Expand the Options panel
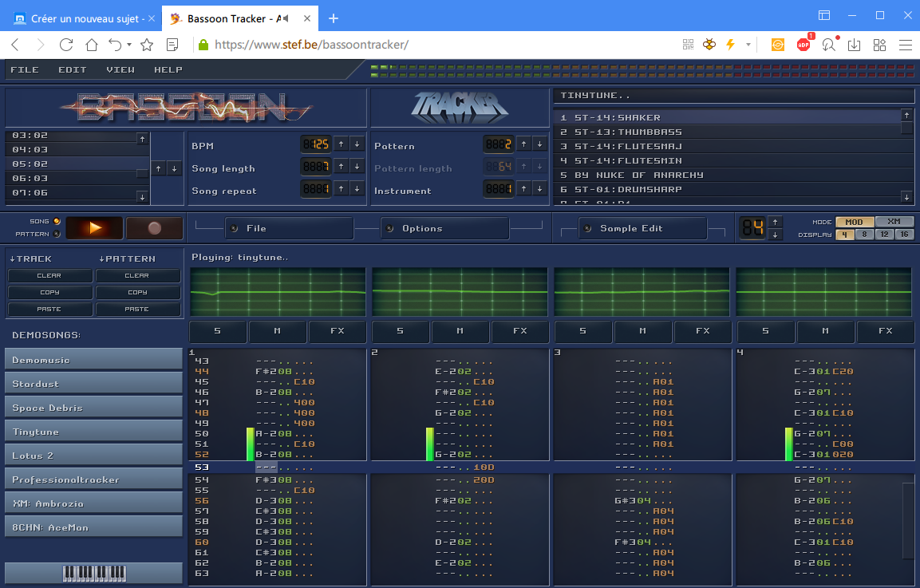 444,228
